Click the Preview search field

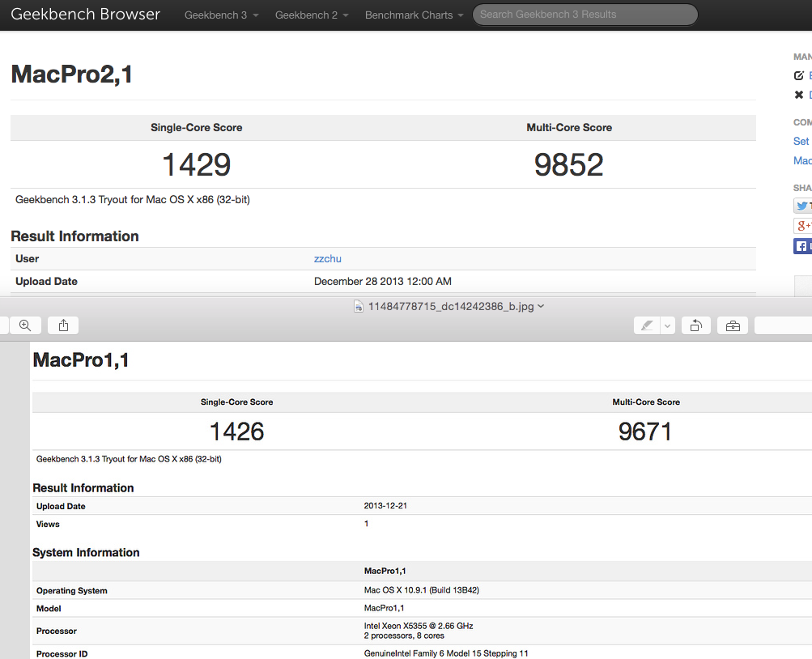point(783,325)
